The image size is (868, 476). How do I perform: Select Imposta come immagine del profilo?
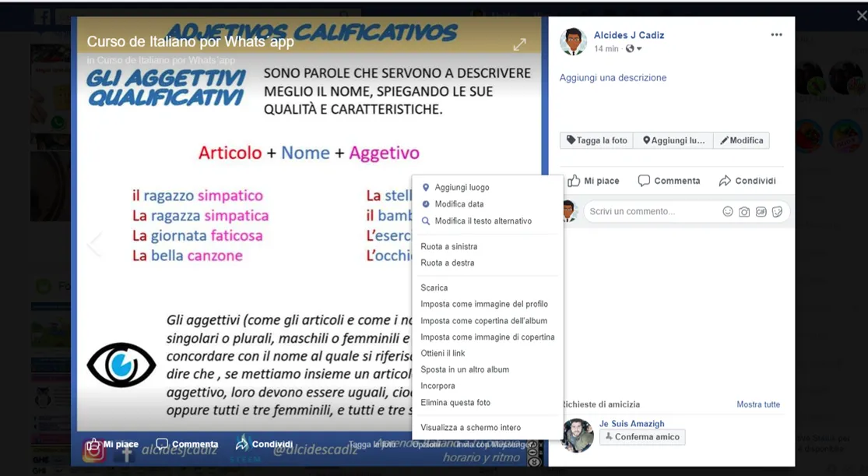pyautogui.click(x=487, y=304)
